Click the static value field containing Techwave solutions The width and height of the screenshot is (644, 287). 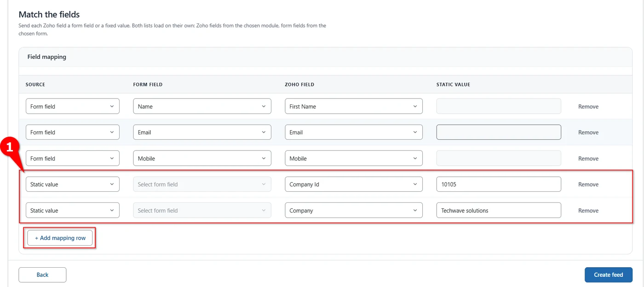499,210
